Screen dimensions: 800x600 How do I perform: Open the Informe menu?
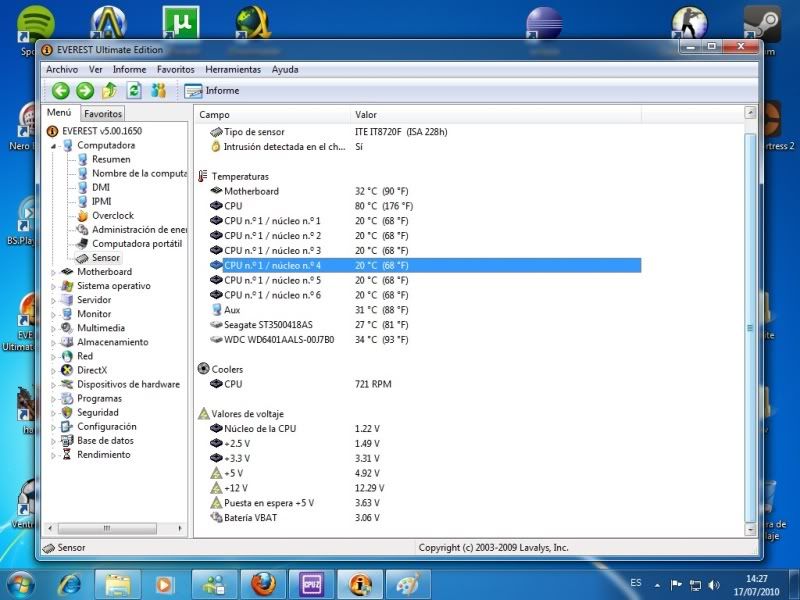tap(130, 69)
